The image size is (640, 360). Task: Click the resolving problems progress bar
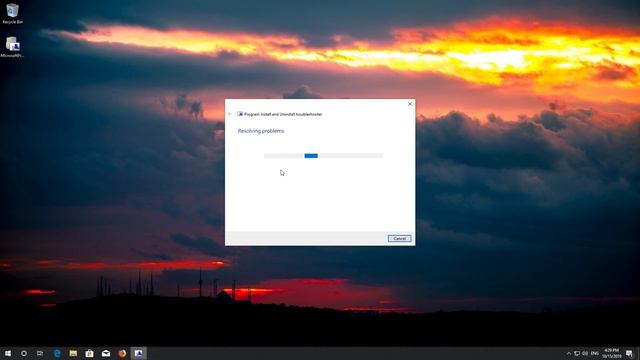323,156
